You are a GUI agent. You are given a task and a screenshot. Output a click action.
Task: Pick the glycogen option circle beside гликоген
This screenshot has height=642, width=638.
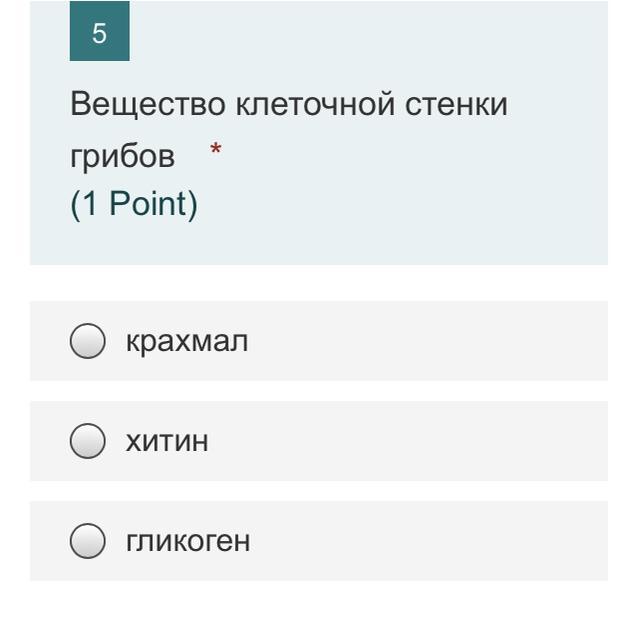(x=88, y=541)
